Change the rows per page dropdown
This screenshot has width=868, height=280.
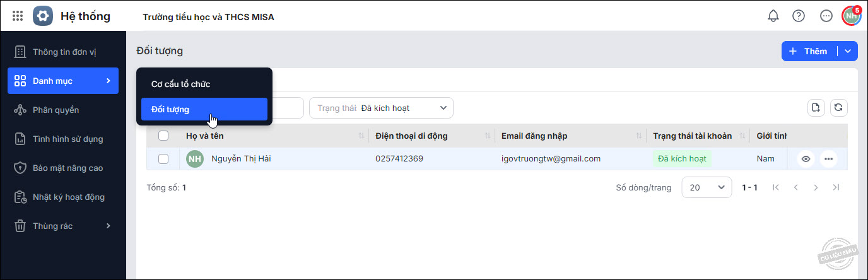click(x=707, y=187)
